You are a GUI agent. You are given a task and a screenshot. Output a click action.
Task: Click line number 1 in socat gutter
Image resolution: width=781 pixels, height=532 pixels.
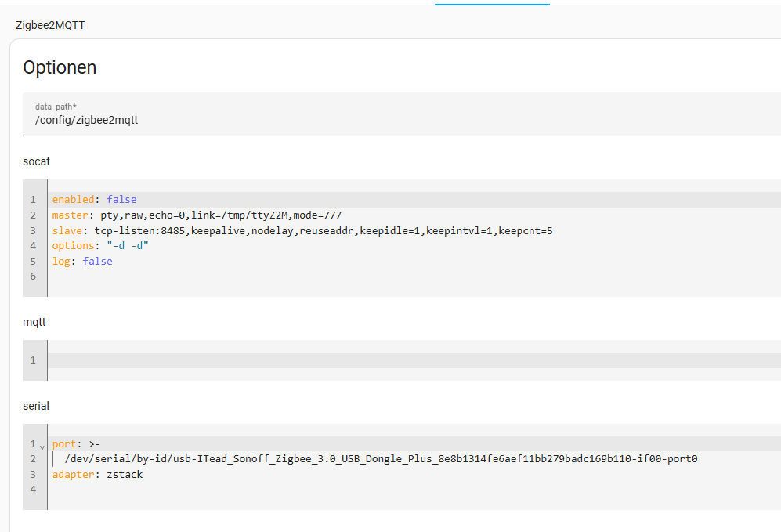pos(33,200)
